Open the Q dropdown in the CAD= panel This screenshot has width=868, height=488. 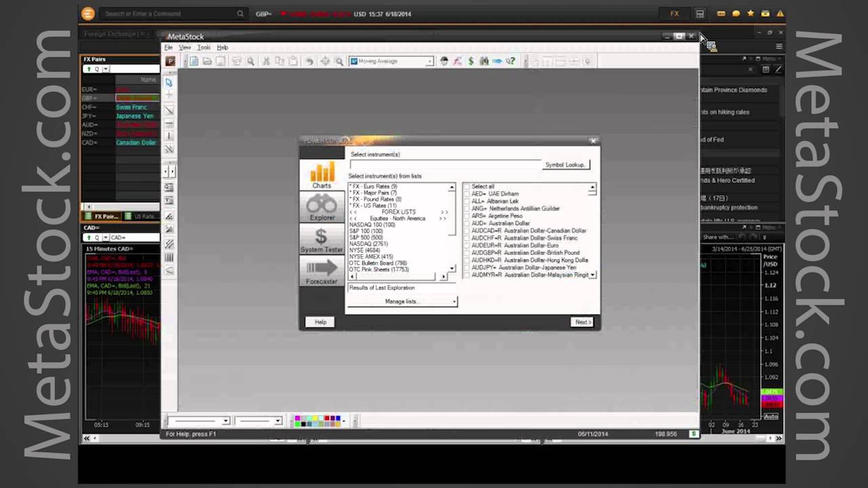click(x=106, y=238)
